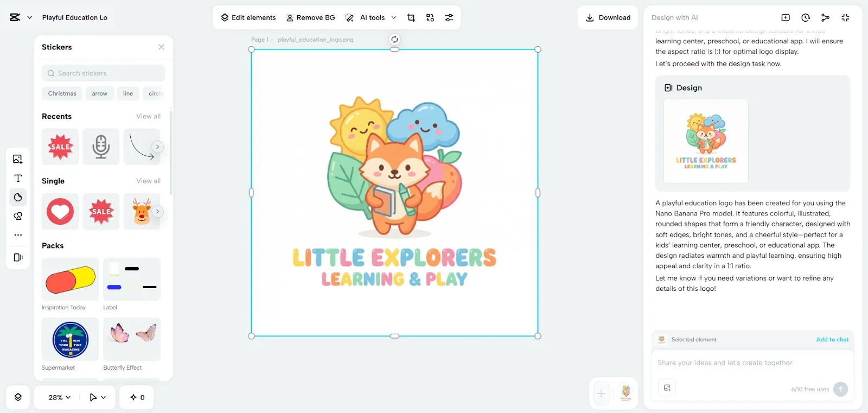The image size is (868, 413).
Task: Click Remove BG button
Action: [x=310, y=18]
